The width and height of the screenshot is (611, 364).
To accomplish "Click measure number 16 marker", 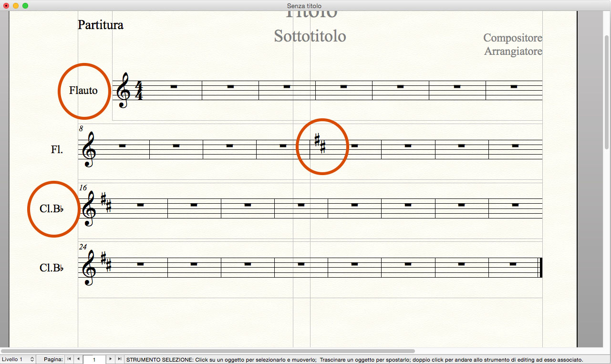I will [83, 188].
